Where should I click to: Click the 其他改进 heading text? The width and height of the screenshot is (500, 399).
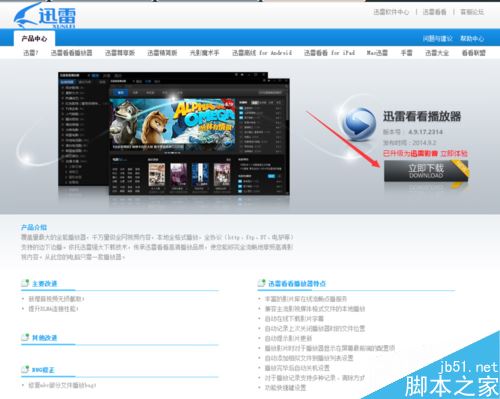tap(45, 338)
